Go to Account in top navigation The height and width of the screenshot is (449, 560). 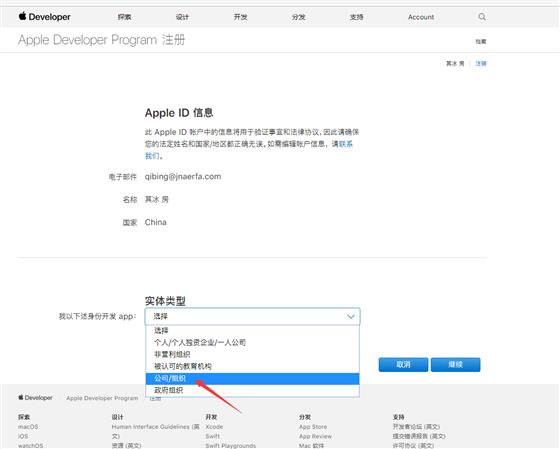pyautogui.click(x=421, y=17)
